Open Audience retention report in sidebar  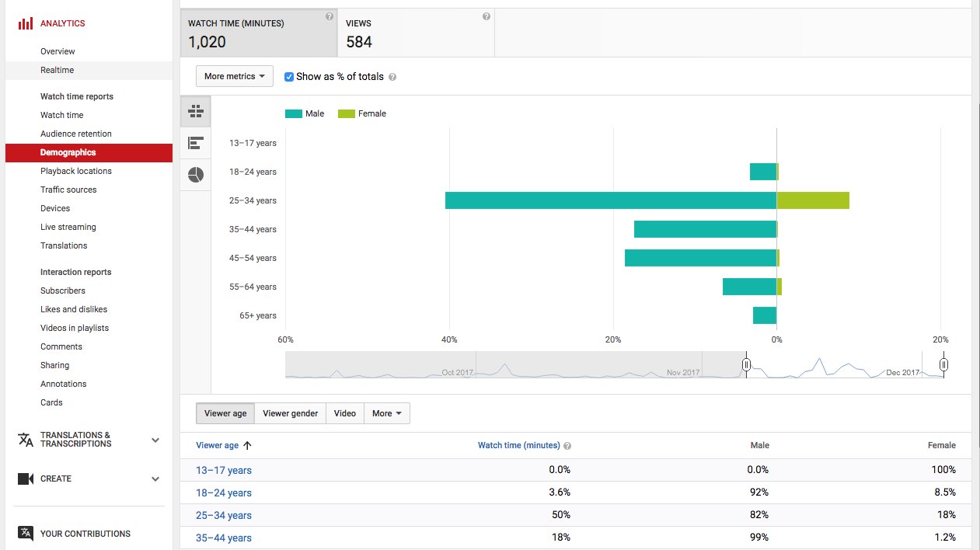[x=76, y=134]
